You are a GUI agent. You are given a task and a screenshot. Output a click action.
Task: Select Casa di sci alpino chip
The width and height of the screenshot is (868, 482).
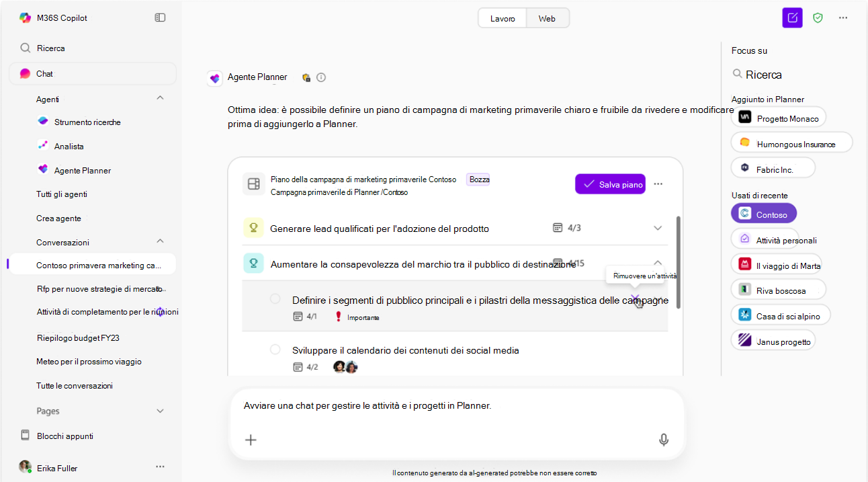[x=781, y=315]
